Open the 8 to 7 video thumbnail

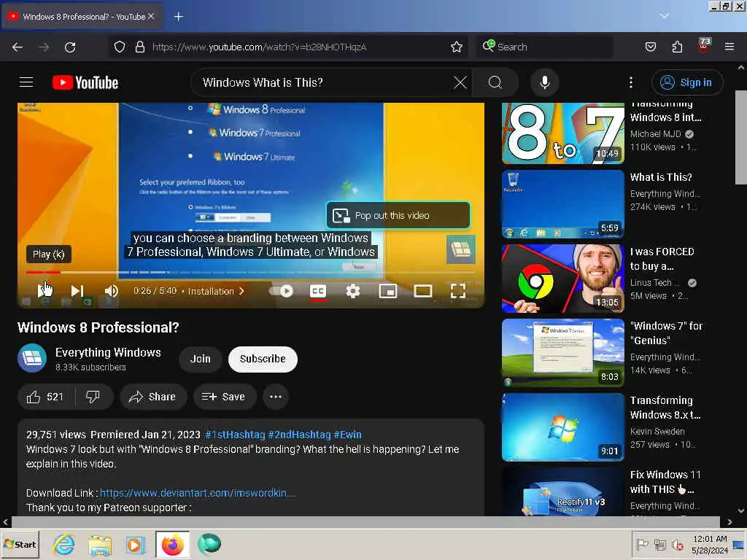point(562,134)
